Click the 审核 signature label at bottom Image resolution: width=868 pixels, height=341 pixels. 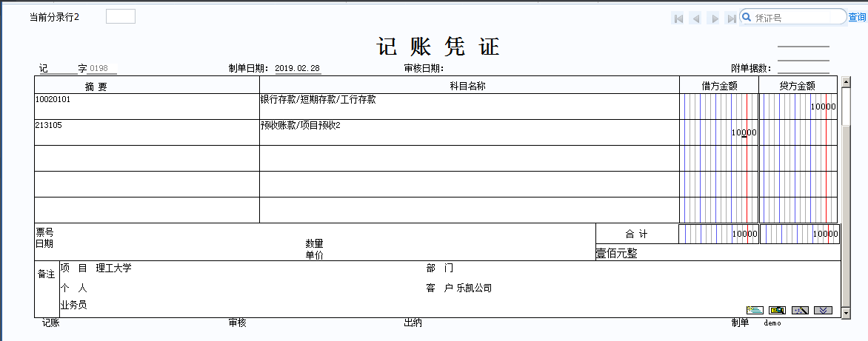pyautogui.click(x=238, y=323)
